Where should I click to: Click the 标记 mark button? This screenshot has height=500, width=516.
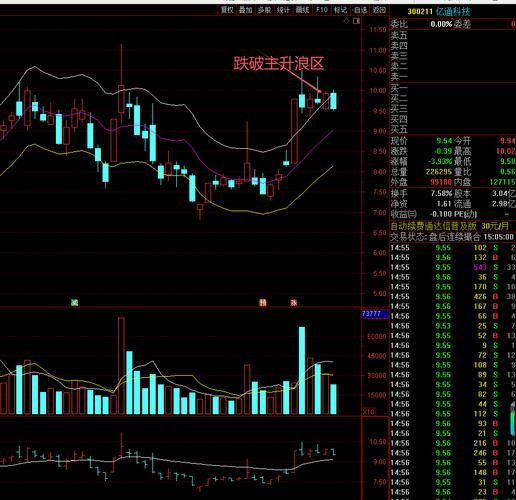[x=340, y=10]
